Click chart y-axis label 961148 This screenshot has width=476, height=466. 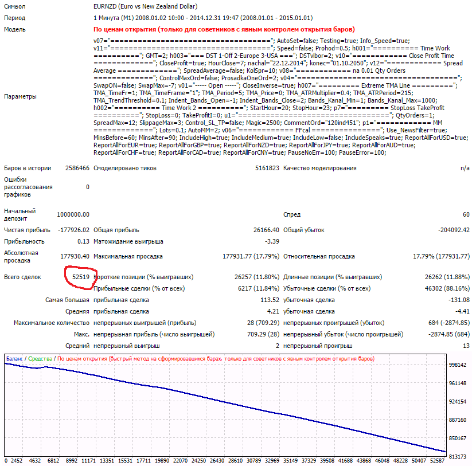point(458,383)
